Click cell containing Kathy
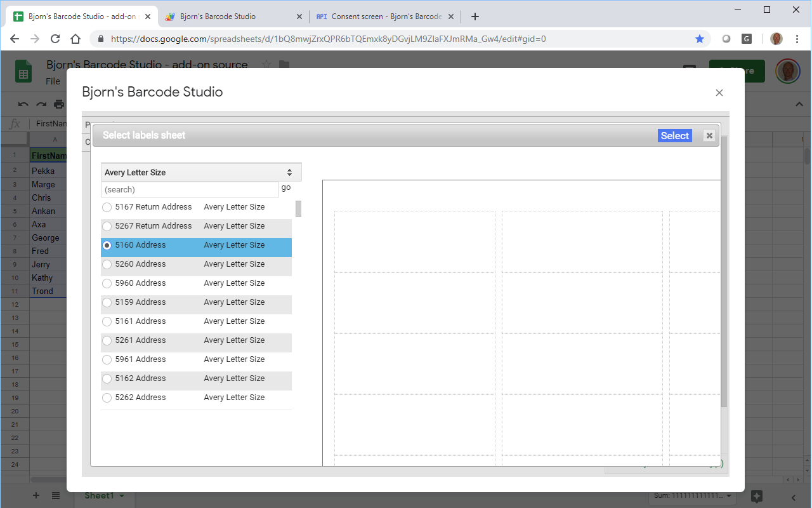812x508 pixels. click(48, 277)
